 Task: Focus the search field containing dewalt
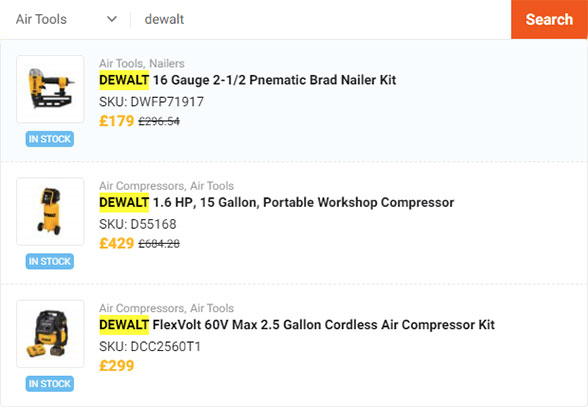[x=321, y=19]
